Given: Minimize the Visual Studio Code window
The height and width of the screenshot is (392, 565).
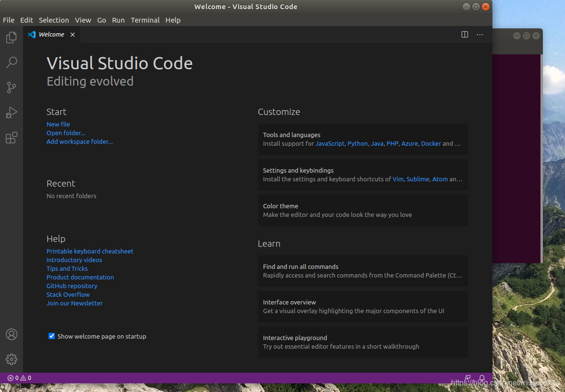Looking at the screenshot, I should [466, 6].
